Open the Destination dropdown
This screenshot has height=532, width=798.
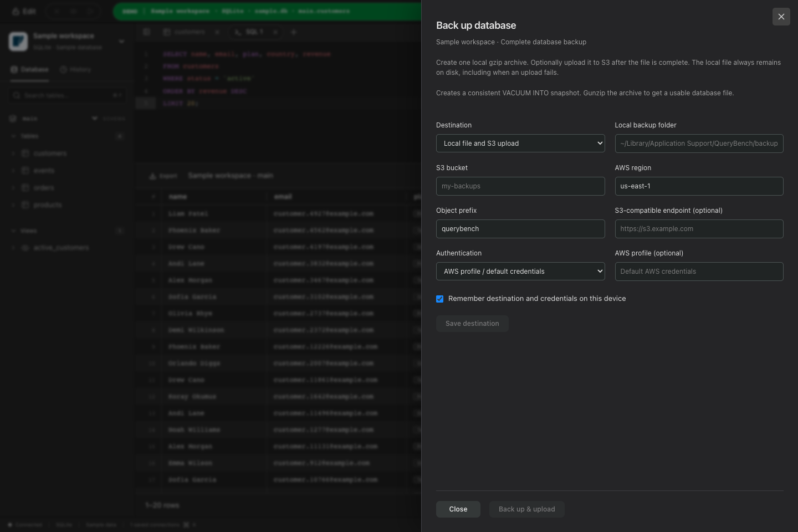point(520,144)
